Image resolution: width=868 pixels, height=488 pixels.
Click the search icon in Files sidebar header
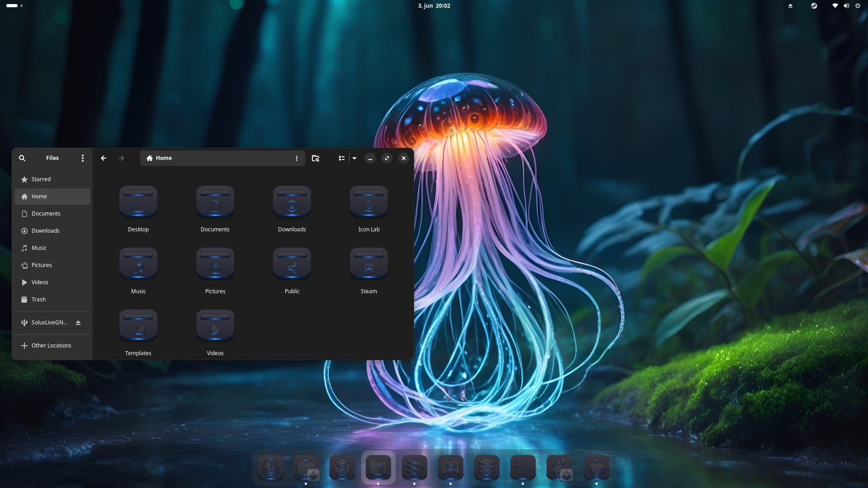click(22, 158)
